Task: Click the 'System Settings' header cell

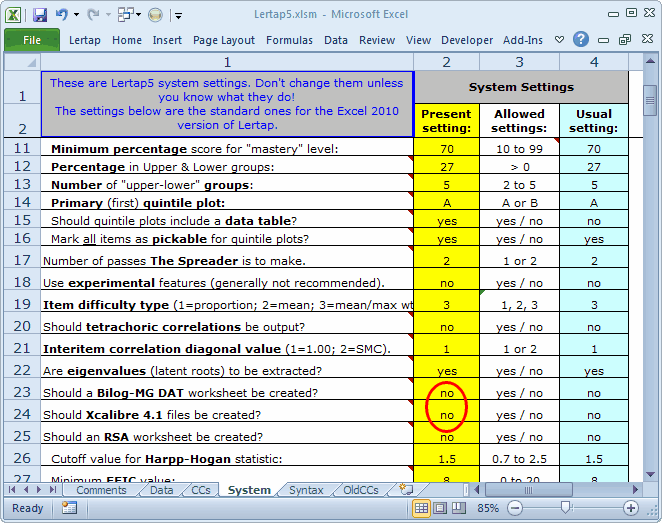Action: [x=521, y=87]
